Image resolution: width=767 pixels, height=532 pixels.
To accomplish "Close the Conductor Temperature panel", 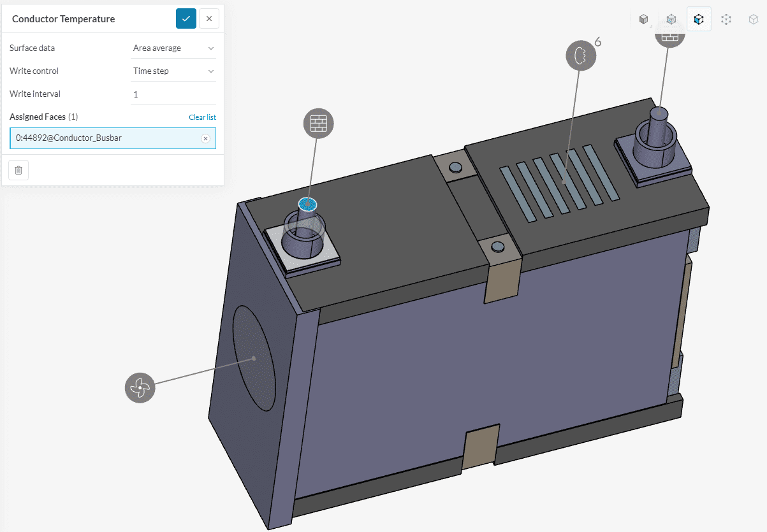I will [209, 18].
